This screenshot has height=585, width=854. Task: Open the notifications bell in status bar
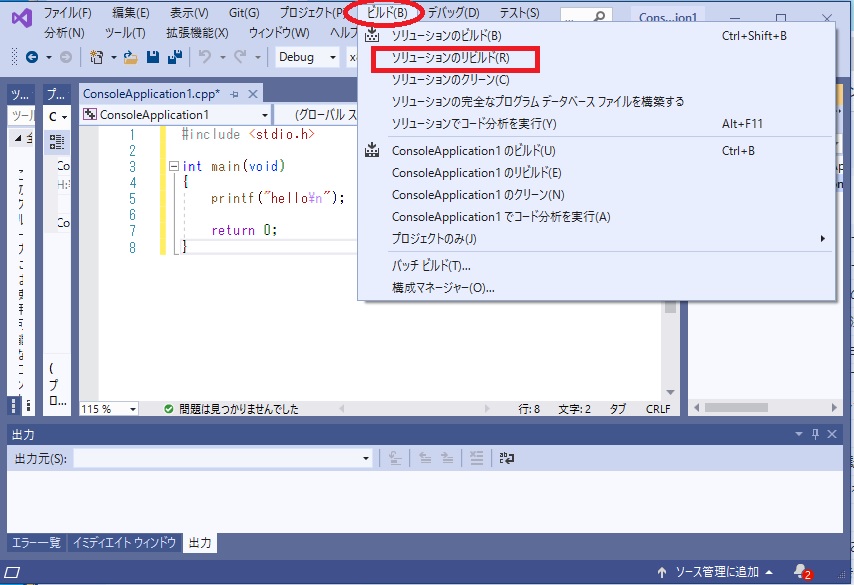point(800,572)
